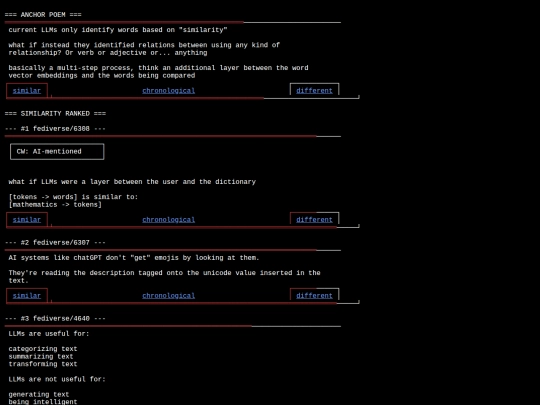Open 'chronological' link under the anchor poem
Screen dimensions: 540x405
click(168, 91)
